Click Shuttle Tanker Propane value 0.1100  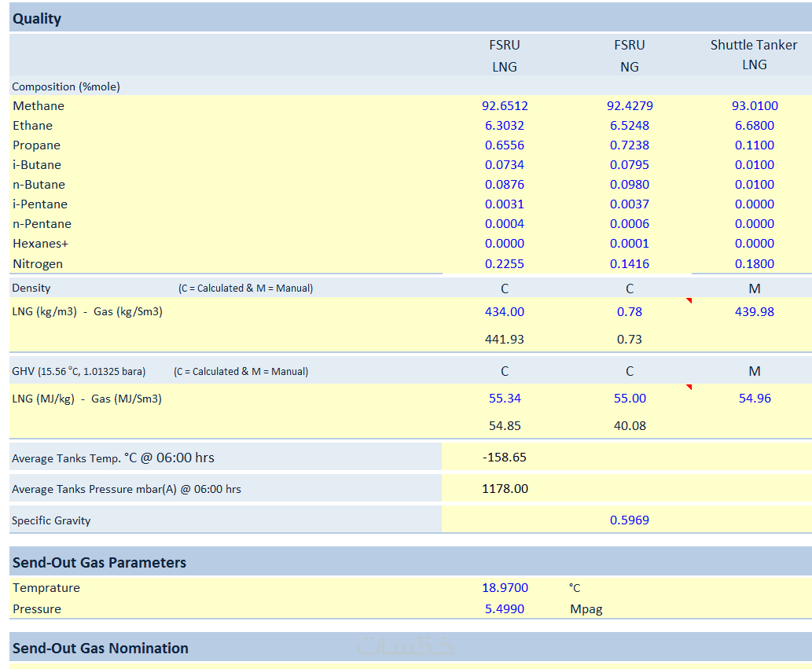pyautogui.click(x=755, y=145)
